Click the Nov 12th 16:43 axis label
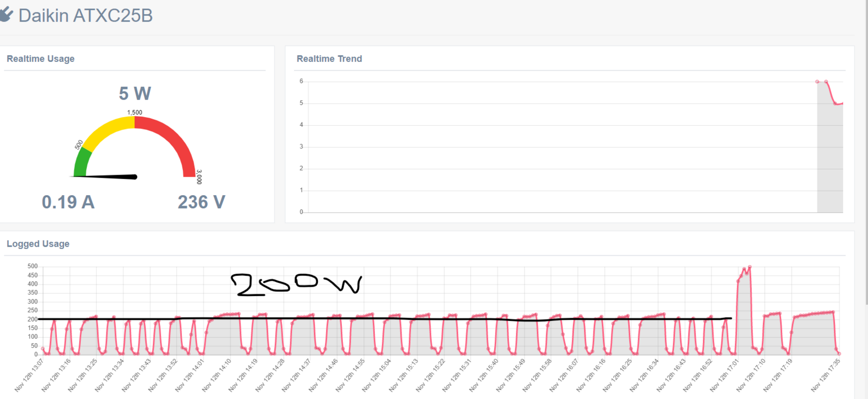 click(671, 375)
